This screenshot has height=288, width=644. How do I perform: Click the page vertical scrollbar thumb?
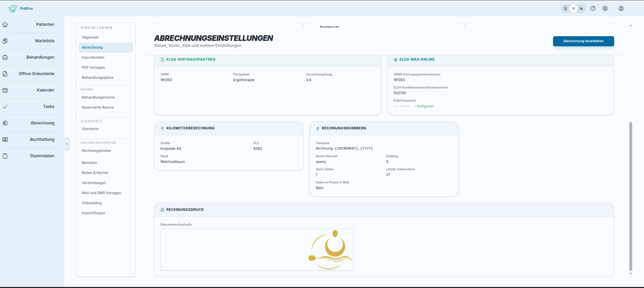point(631,196)
